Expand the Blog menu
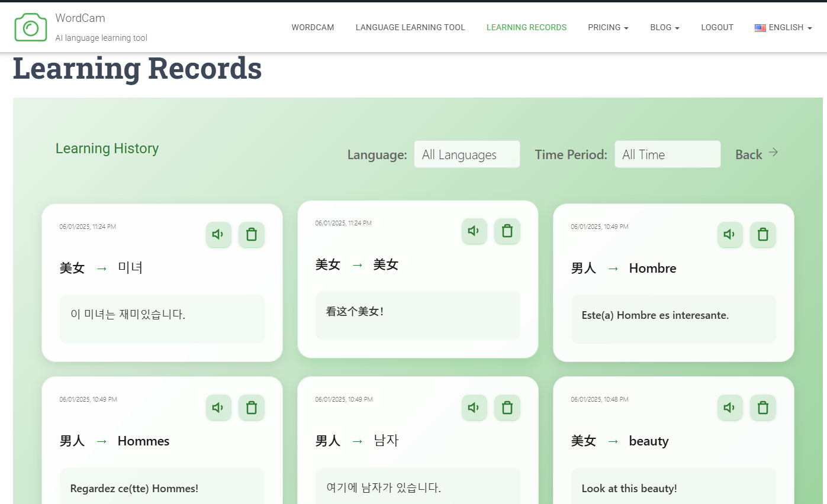The image size is (827, 504). point(665,27)
